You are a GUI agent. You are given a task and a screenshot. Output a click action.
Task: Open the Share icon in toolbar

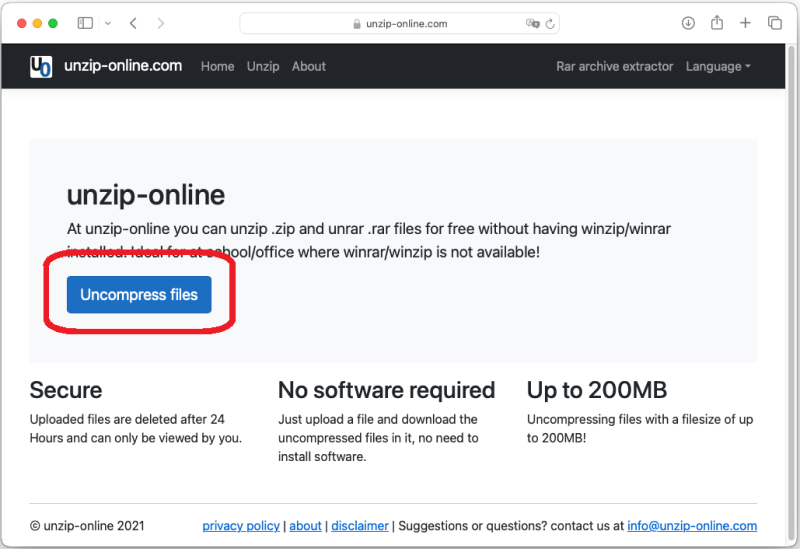[x=717, y=22]
